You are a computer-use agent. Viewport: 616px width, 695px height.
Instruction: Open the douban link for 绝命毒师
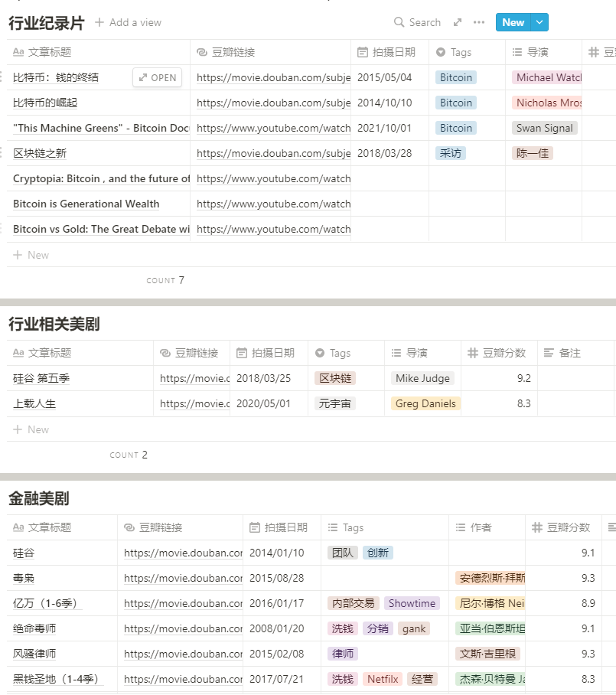183,628
